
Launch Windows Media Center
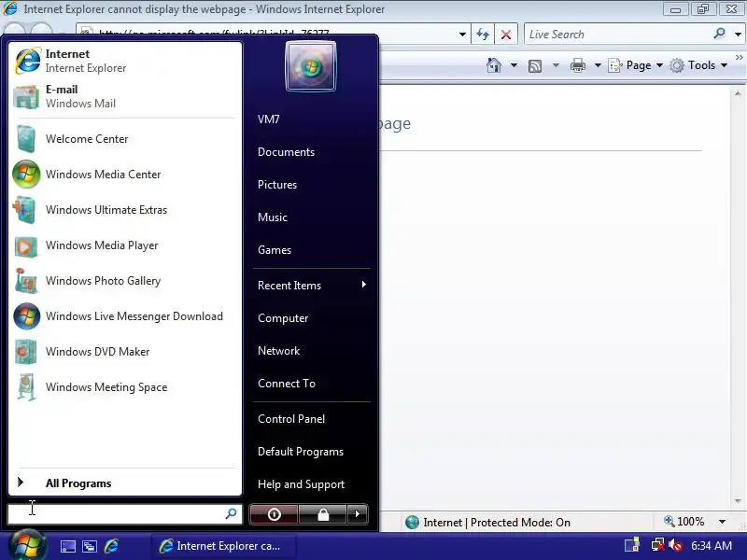(125, 175)
